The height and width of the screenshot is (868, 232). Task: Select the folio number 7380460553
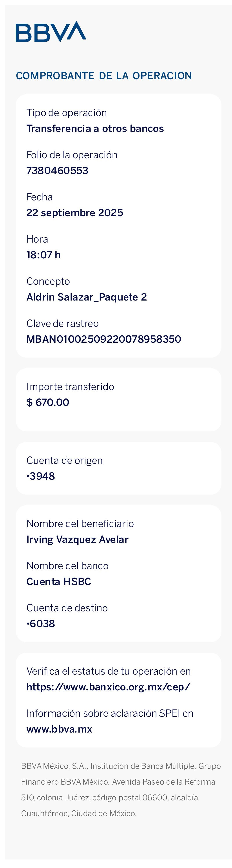(57, 171)
